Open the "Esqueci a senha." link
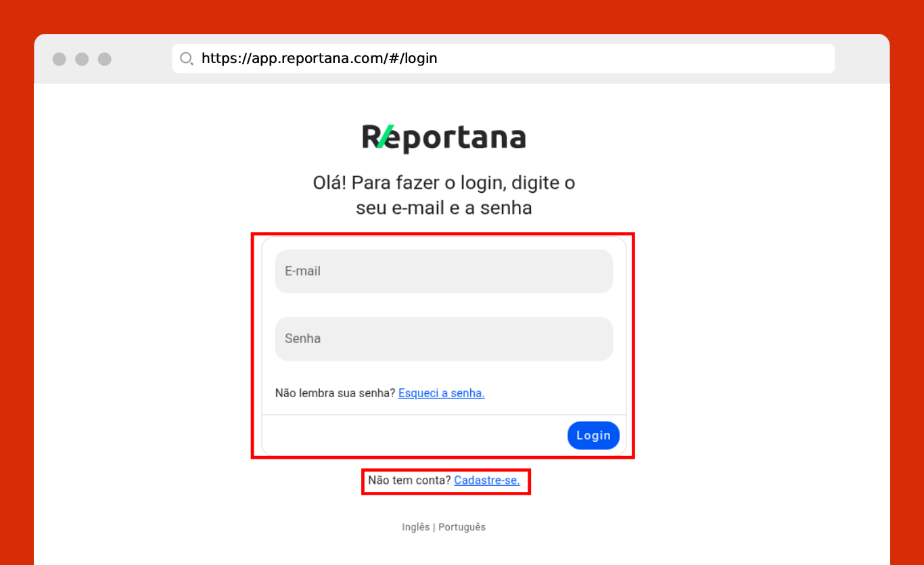 (441, 393)
